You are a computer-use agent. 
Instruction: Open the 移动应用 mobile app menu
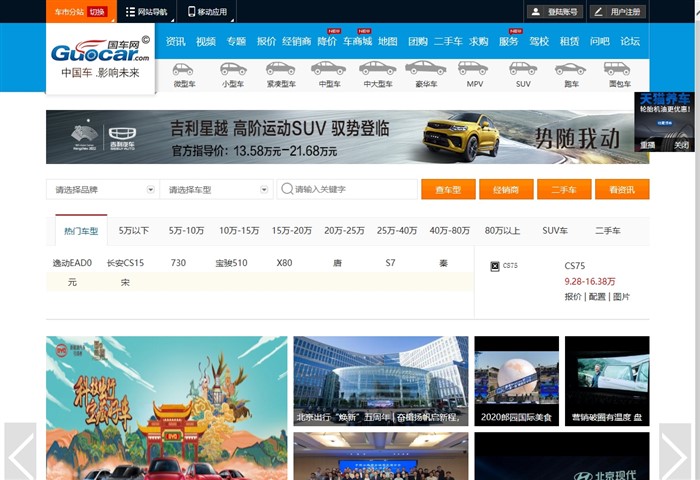[207, 12]
